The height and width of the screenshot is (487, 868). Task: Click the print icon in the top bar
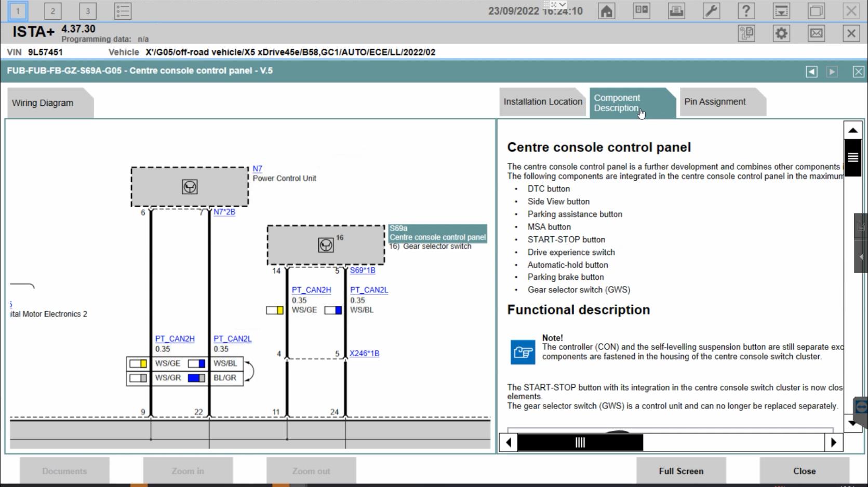tap(676, 10)
